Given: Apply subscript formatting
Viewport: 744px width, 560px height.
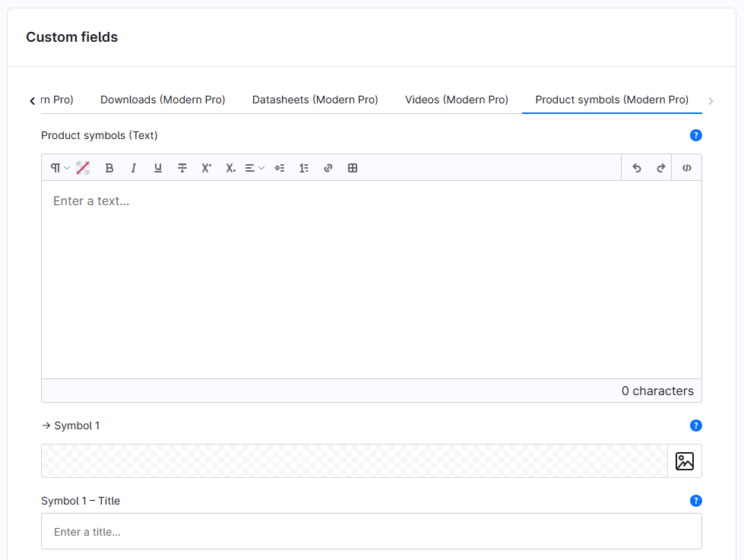Looking at the screenshot, I should [230, 168].
